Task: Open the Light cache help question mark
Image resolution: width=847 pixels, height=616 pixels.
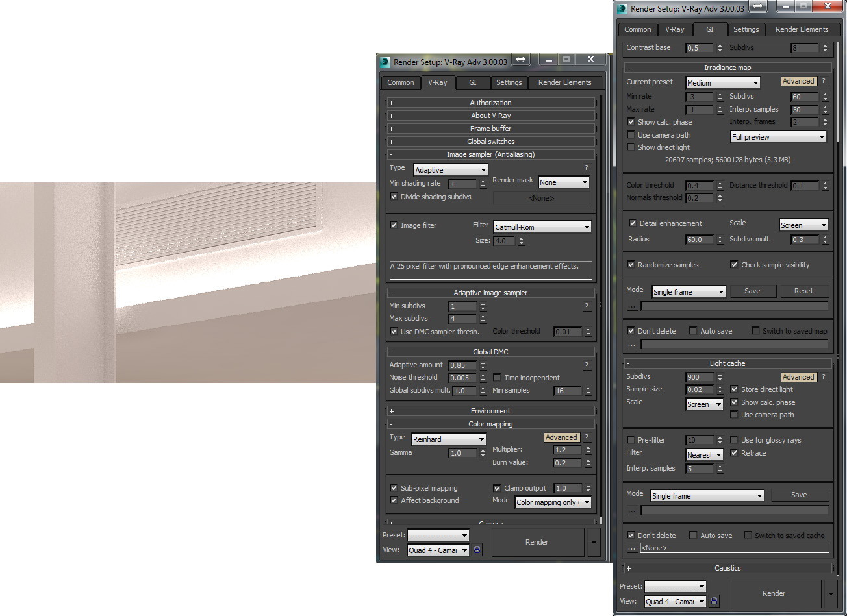Action: pos(824,377)
